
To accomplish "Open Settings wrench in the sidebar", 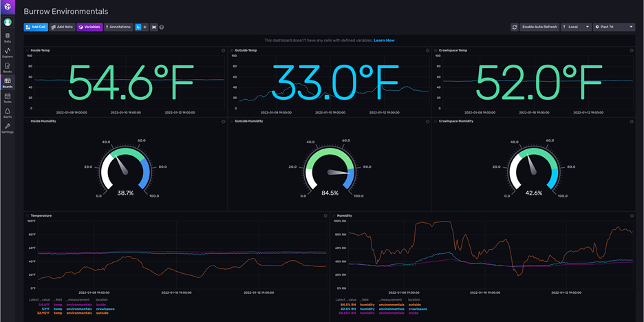I will point(8,127).
